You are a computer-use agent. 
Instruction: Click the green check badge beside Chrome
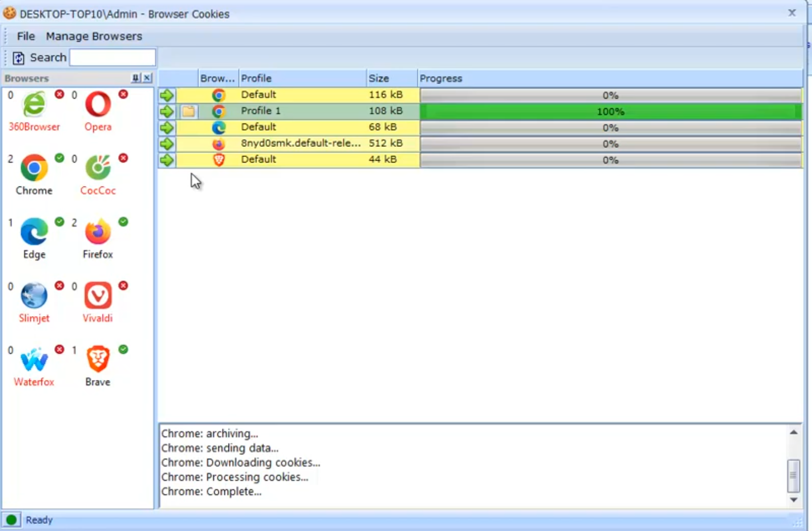click(59, 158)
